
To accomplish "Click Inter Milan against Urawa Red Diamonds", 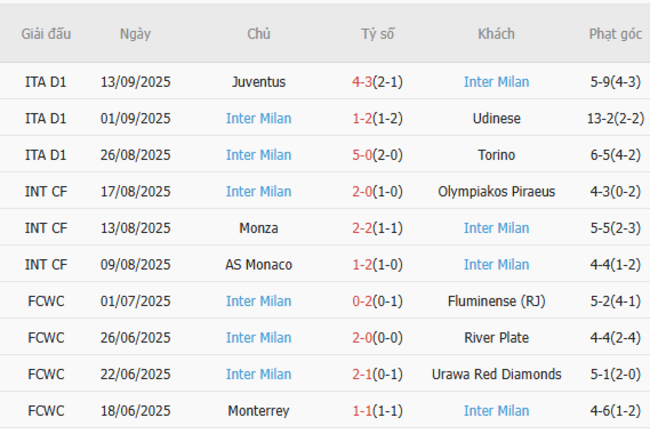I will point(259,374).
